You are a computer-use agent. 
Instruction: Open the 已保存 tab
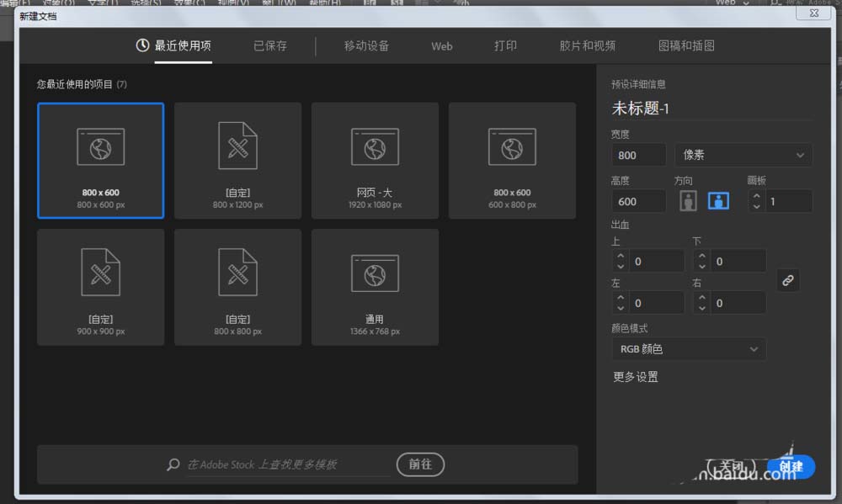(270, 46)
